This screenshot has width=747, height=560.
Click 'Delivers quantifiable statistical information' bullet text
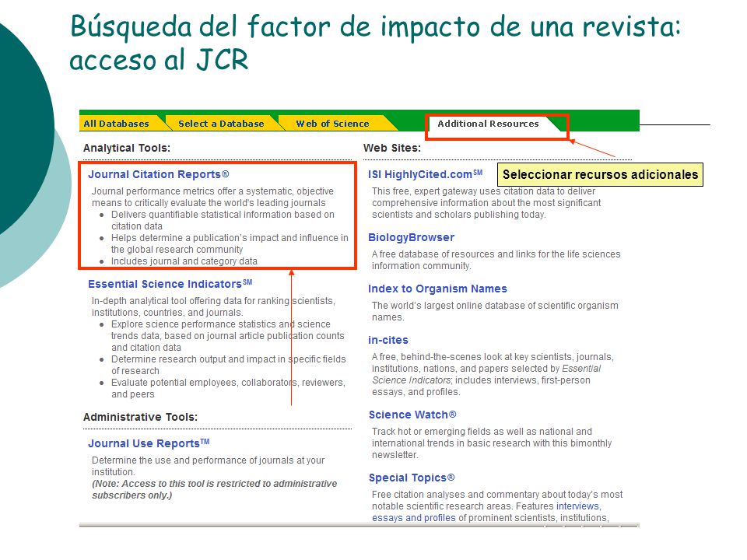click(x=223, y=220)
